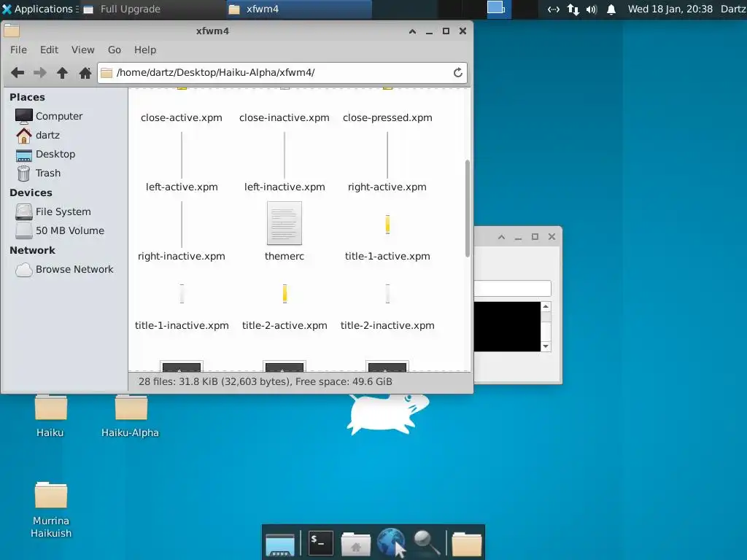This screenshot has width=747, height=560.
Task: Click the text field in the background window
Action: point(512,289)
